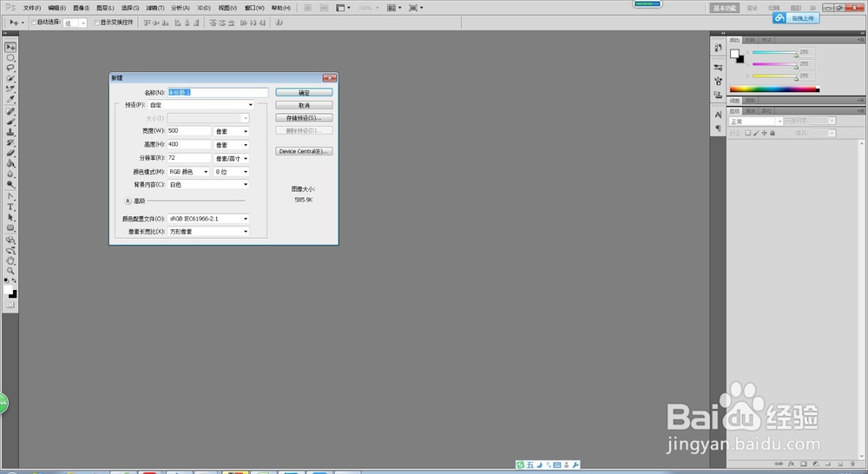Open the 预设 preset dropdown

click(201, 105)
